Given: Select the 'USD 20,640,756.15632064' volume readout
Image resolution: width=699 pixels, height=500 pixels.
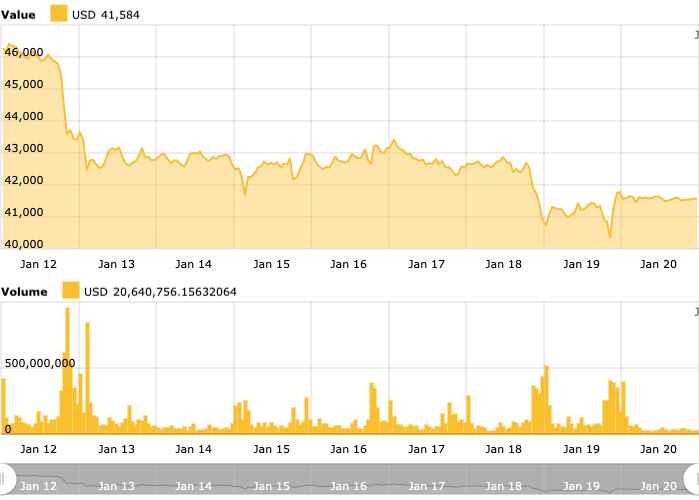Looking at the screenshot, I should (x=160, y=292).
